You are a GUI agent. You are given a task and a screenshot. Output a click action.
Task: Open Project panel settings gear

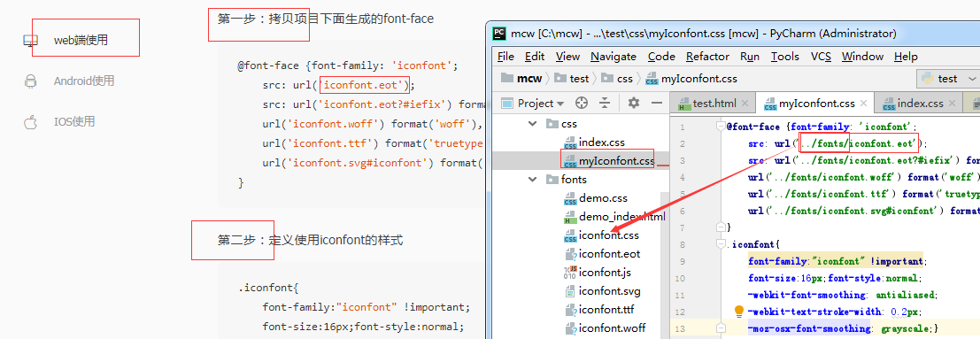coord(634,104)
